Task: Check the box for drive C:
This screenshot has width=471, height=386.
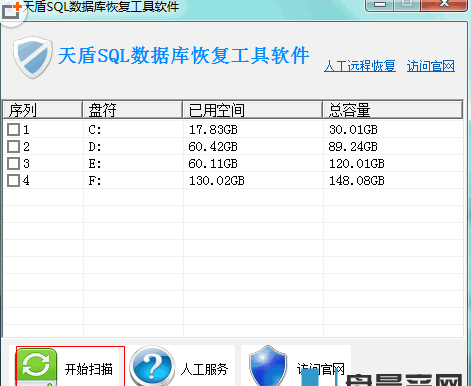Action: 13,129
